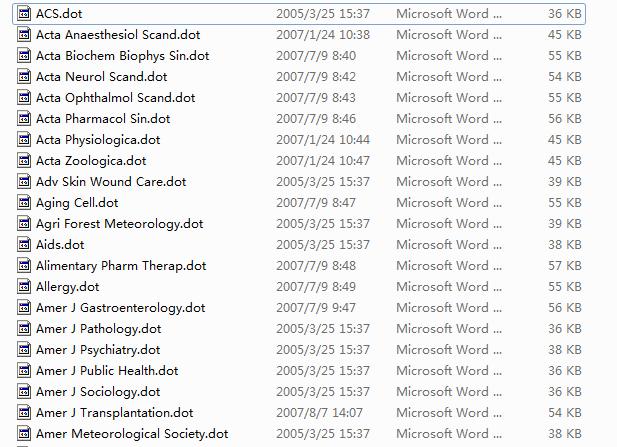Click icon of Acta Zoologica.dot

[x=24, y=161]
